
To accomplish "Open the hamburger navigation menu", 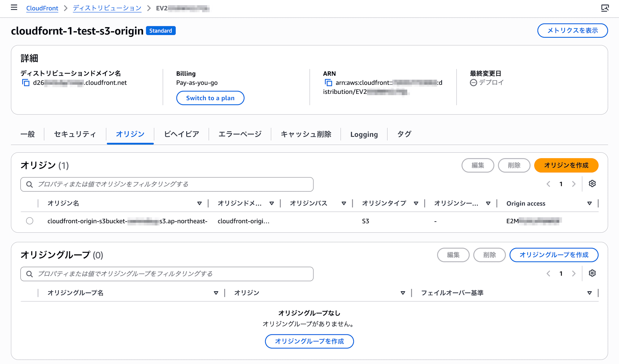I will 14,7.
